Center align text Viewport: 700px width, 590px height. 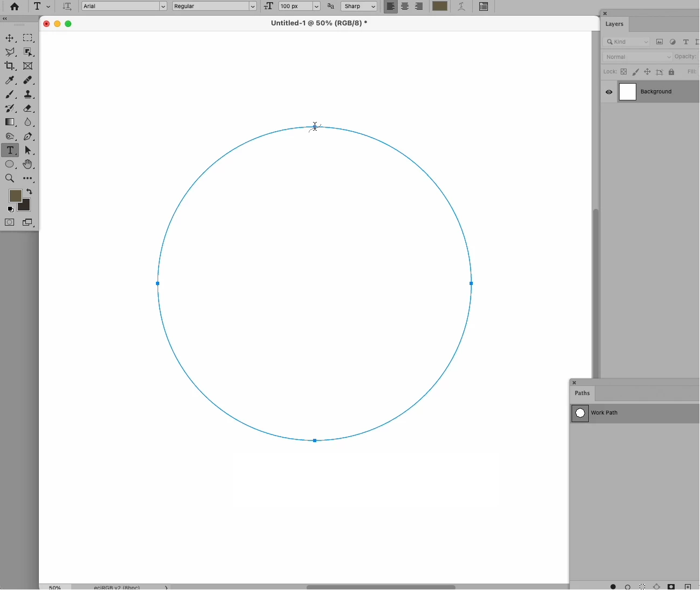[405, 6]
